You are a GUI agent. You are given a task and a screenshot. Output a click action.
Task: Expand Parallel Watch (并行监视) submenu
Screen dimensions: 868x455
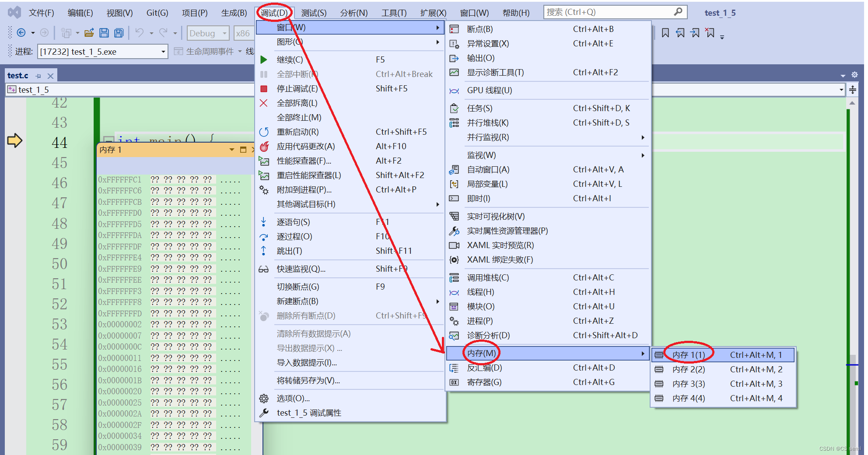(x=548, y=137)
